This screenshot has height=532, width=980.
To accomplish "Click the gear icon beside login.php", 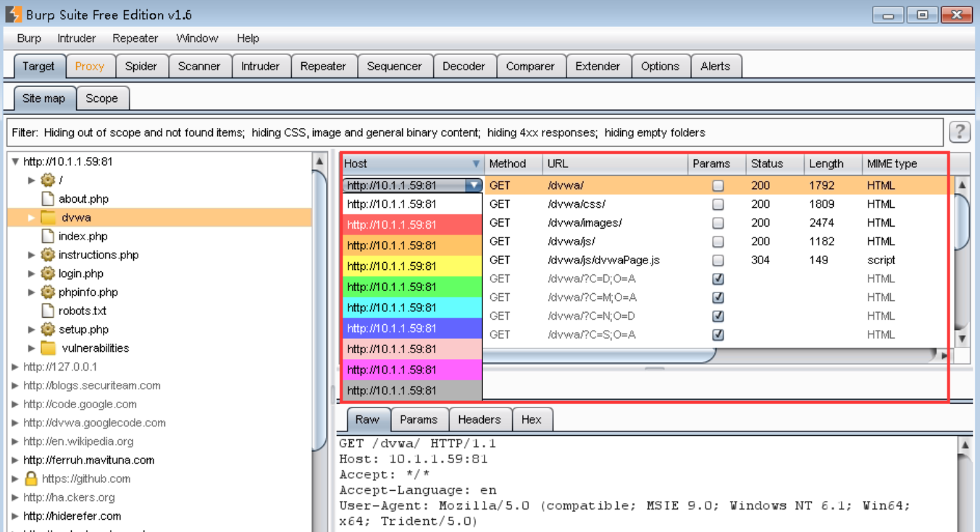I will [48, 274].
